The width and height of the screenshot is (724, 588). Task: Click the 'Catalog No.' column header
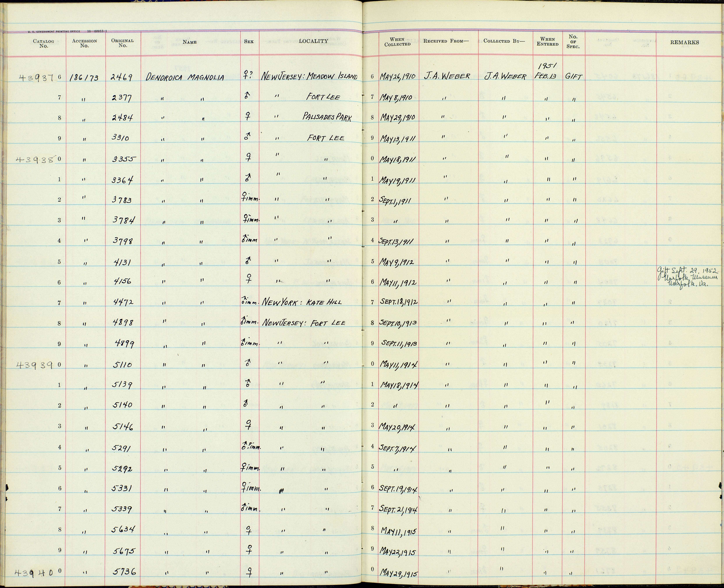pyautogui.click(x=43, y=43)
